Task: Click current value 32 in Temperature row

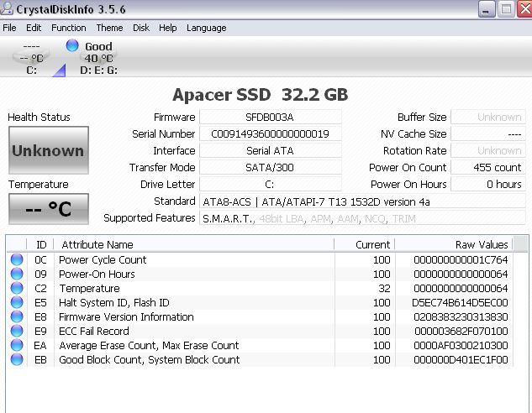Action: 384,288
